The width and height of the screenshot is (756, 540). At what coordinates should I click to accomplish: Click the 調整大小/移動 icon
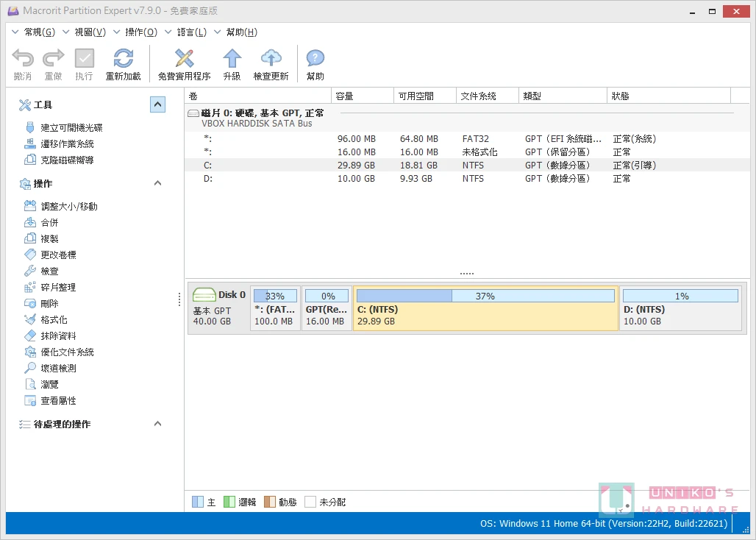point(30,206)
